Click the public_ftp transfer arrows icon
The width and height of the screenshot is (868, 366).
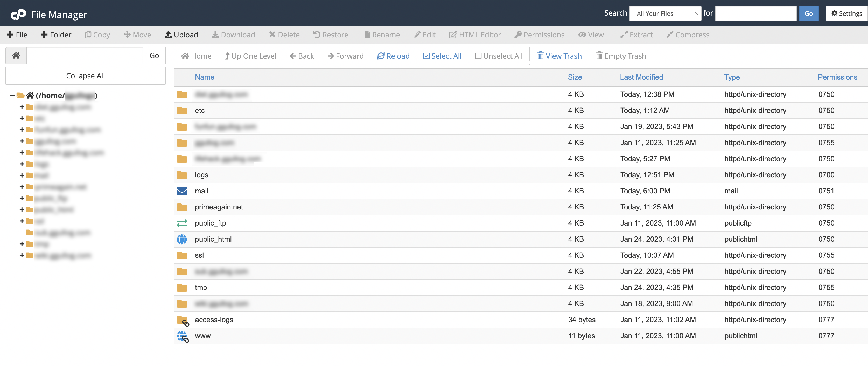(x=182, y=223)
